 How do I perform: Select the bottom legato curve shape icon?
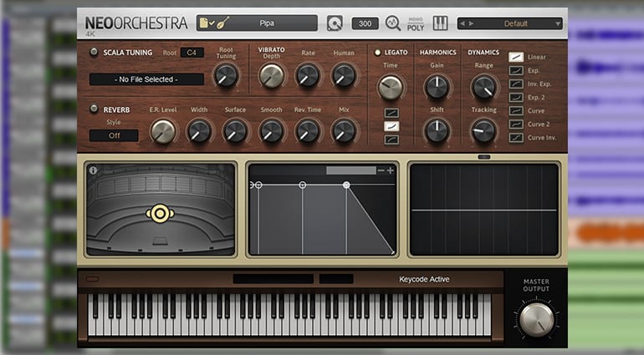(x=391, y=140)
